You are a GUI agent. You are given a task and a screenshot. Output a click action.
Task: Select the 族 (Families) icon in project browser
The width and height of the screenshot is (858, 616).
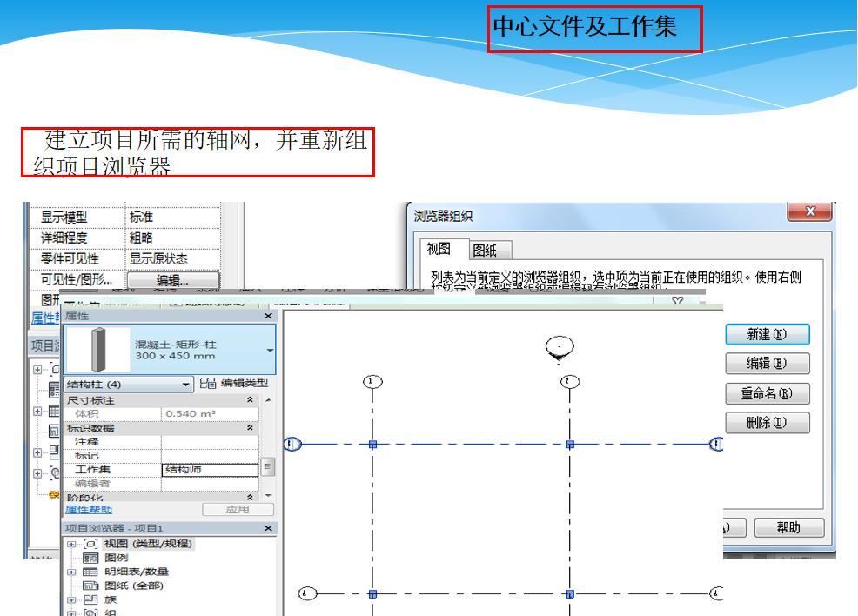91,599
